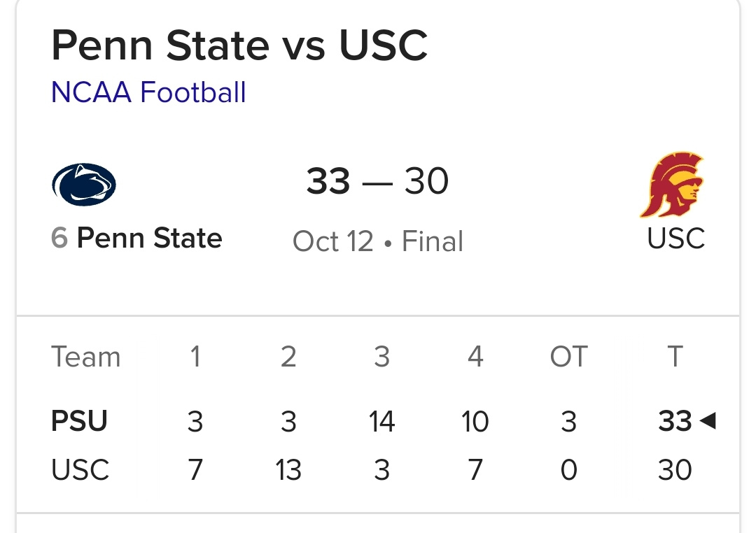Click USC's total score 30
The height and width of the screenshot is (533, 756).
(675, 470)
